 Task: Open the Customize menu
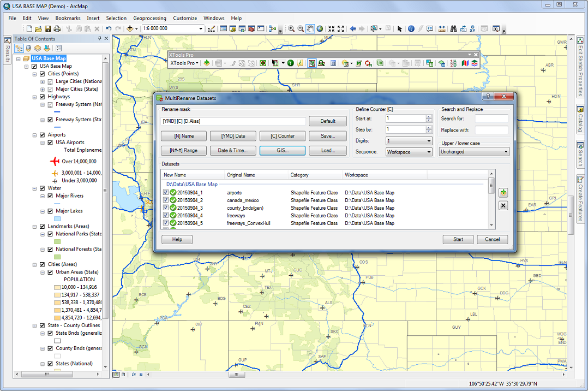pyautogui.click(x=185, y=18)
